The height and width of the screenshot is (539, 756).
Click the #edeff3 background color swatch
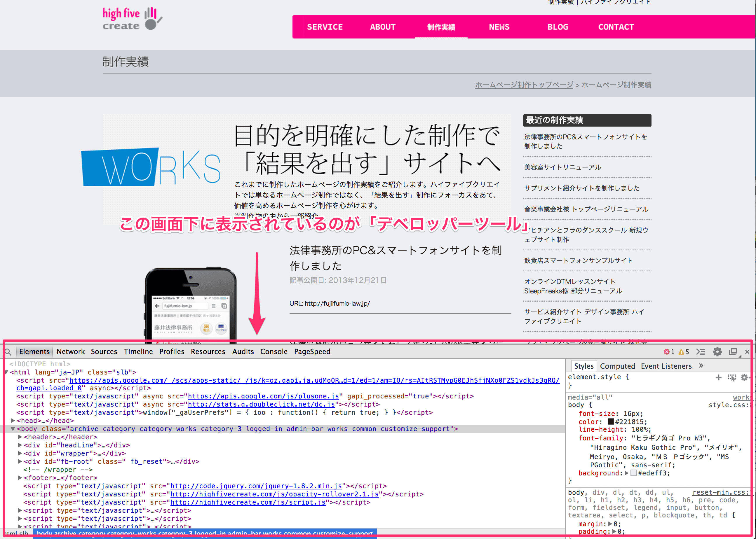click(633, 473)
